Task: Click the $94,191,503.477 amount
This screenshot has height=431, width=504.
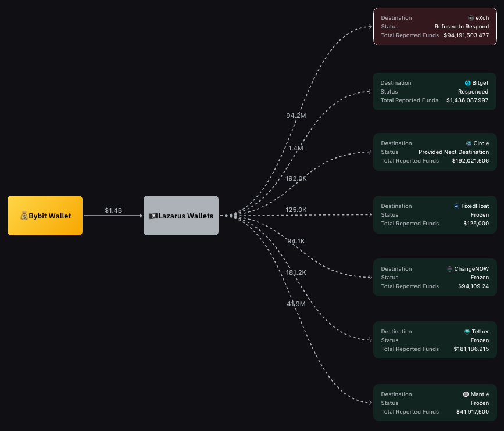Action: coord(466,35)
